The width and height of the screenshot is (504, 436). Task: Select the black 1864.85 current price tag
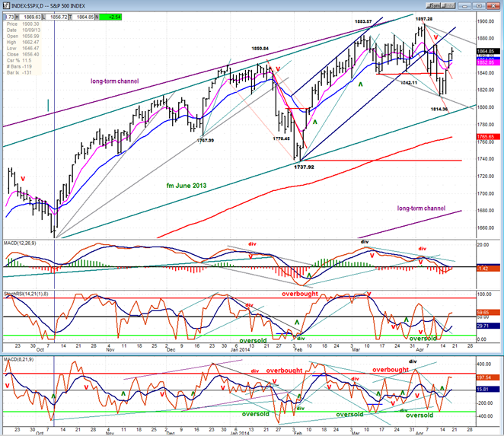point(488,52)
